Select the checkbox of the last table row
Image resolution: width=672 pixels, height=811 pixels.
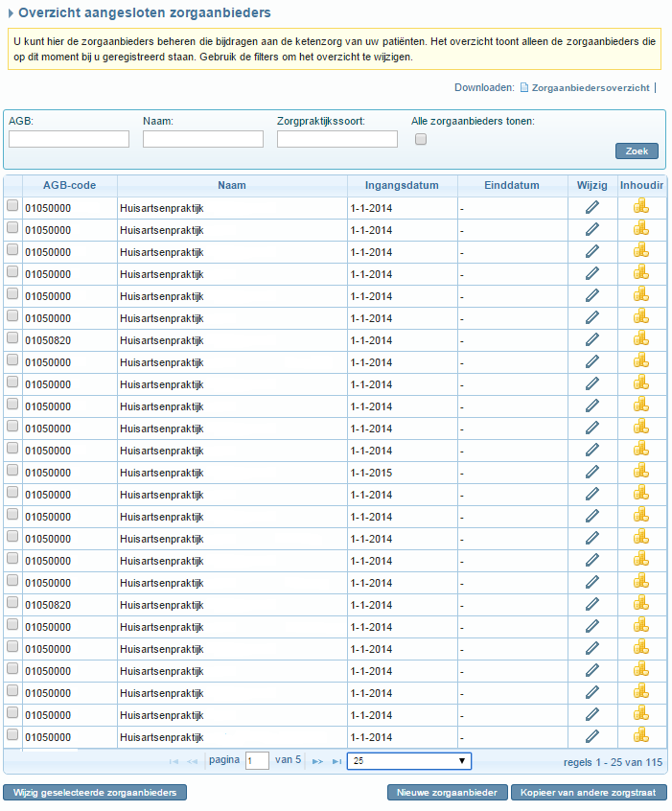click(x=12, y=735)
